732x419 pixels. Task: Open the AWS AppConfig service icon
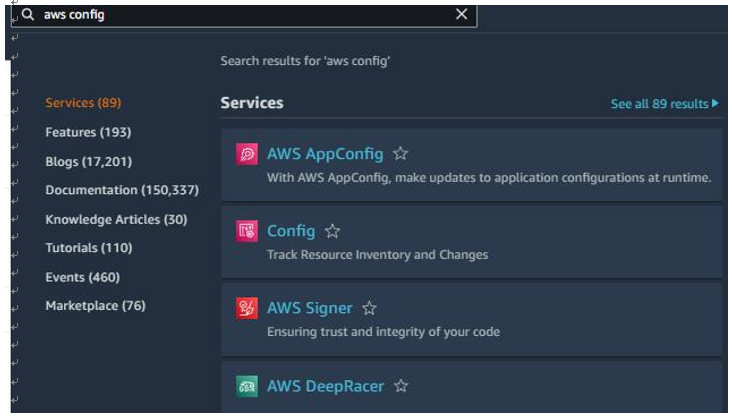(246, 154)
